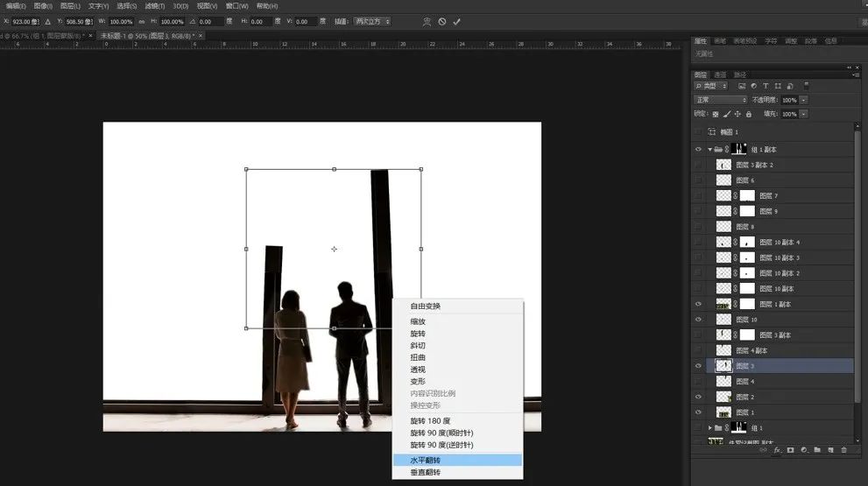Toggle relative positioning triangle icon after X field

[x=47, y=22]
